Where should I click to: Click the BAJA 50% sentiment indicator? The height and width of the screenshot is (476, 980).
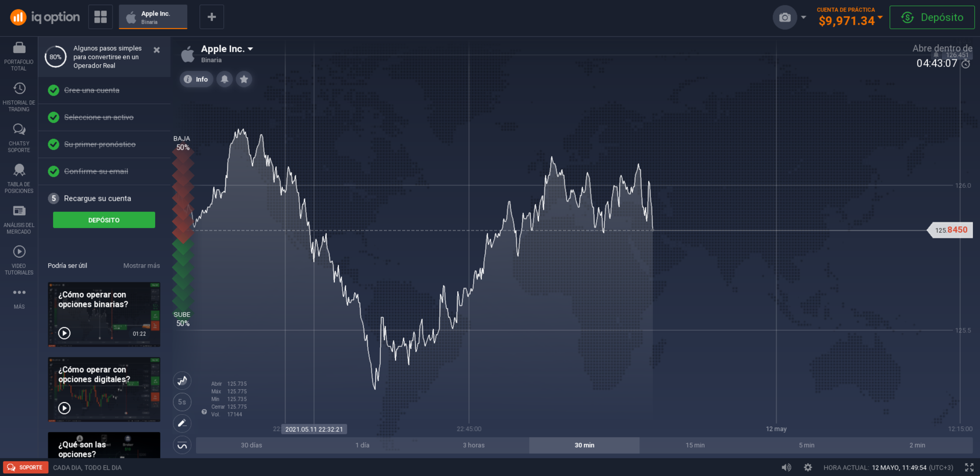(182, 143)
